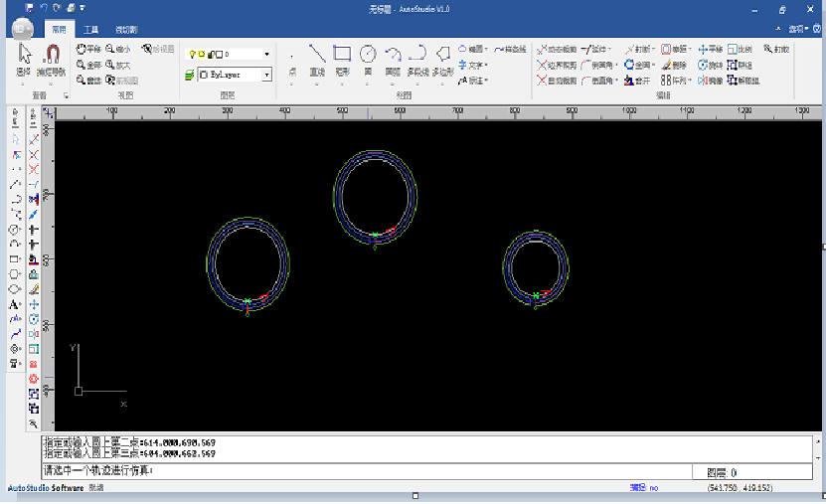Screen dimensions: 826x504
Task: Click the command history scrollbar down arrow
Action: point(818,458)
